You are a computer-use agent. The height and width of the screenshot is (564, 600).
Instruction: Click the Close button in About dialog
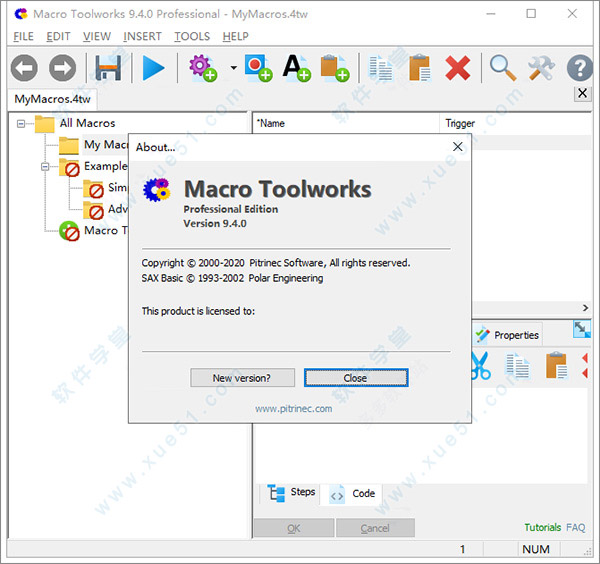pyautogui.click(x=355, y=378)
